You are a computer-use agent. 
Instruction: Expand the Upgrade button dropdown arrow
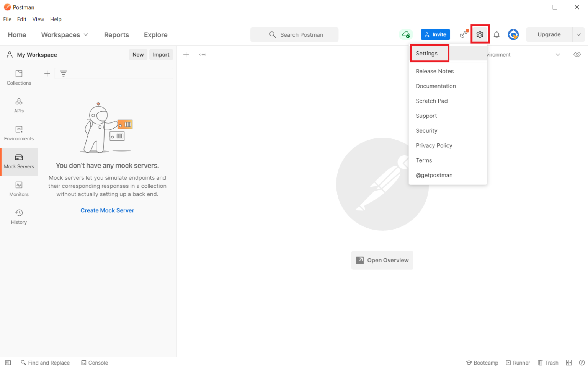578,34
